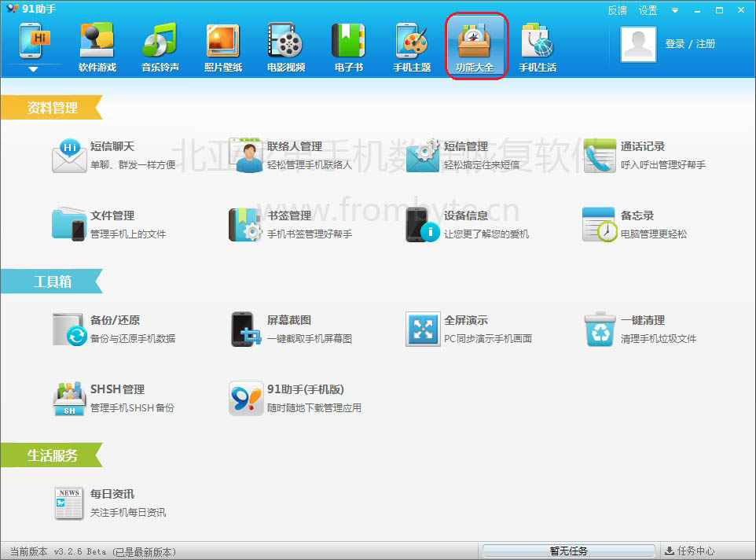Click the SHSH管理 title text
756x560 pixels.
118,389
